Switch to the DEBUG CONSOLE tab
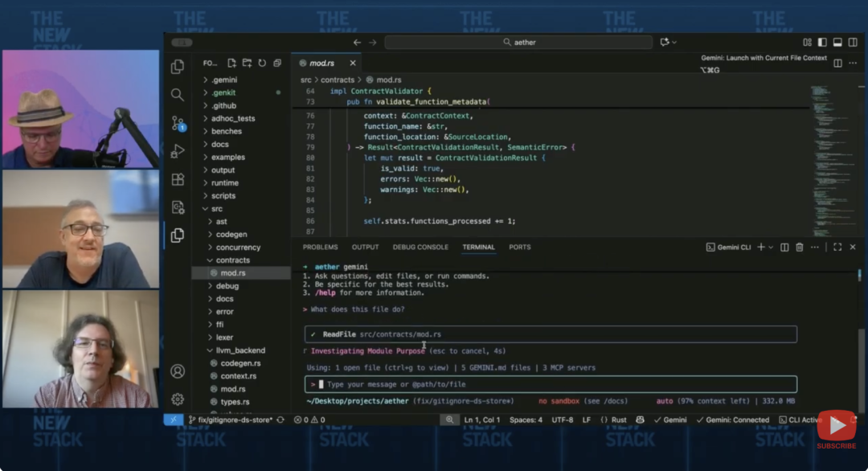Image resolution: width=868 pixels, height=471 pixels. (420, 248)
